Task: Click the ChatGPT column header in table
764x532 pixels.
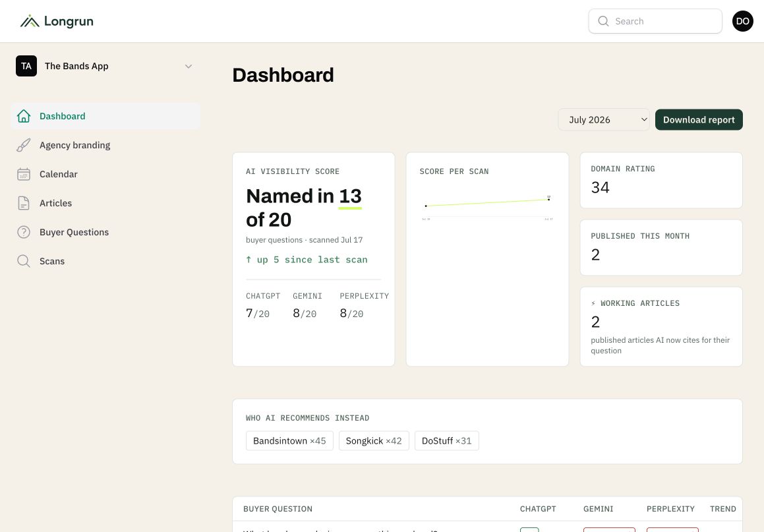Action: click(538, 509)
